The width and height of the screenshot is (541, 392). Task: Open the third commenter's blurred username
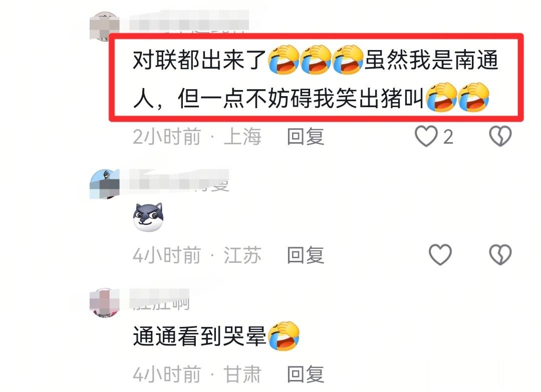coord(159,299)
